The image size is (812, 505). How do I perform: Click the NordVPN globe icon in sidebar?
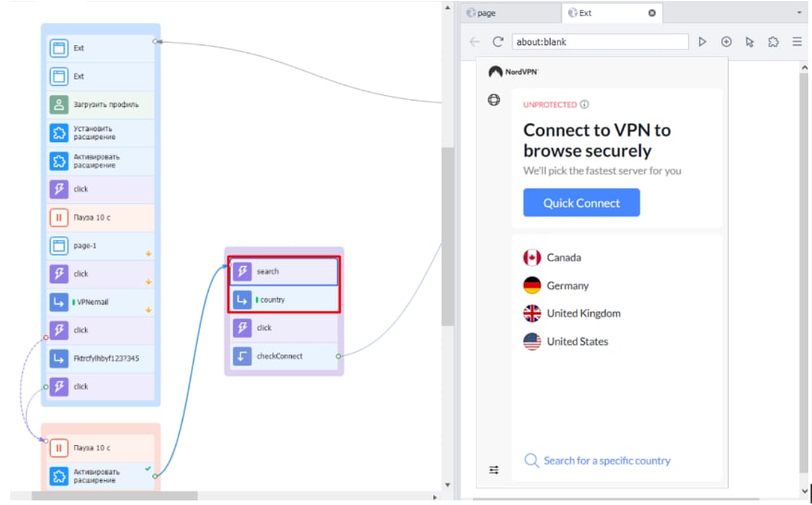(x=494, y=100)
